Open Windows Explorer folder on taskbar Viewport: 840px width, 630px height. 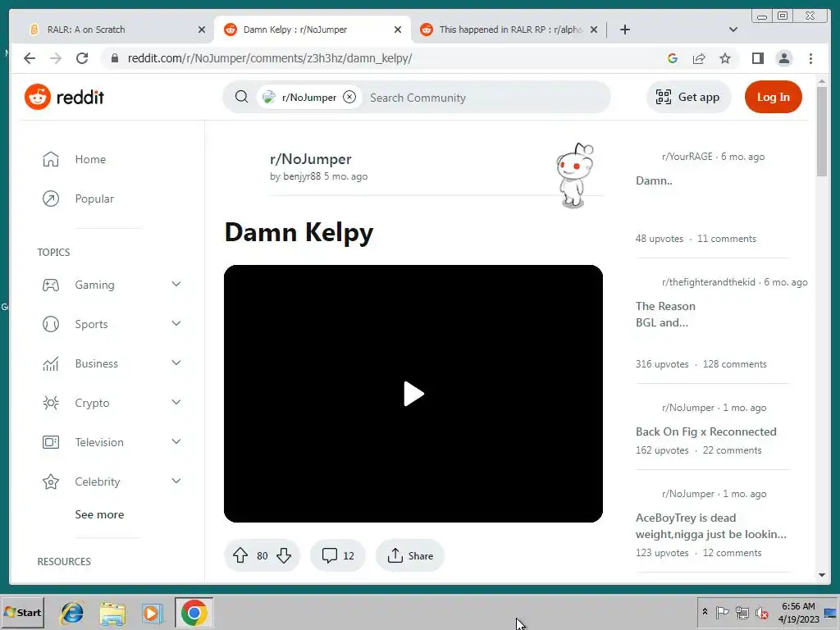point(112,613)
